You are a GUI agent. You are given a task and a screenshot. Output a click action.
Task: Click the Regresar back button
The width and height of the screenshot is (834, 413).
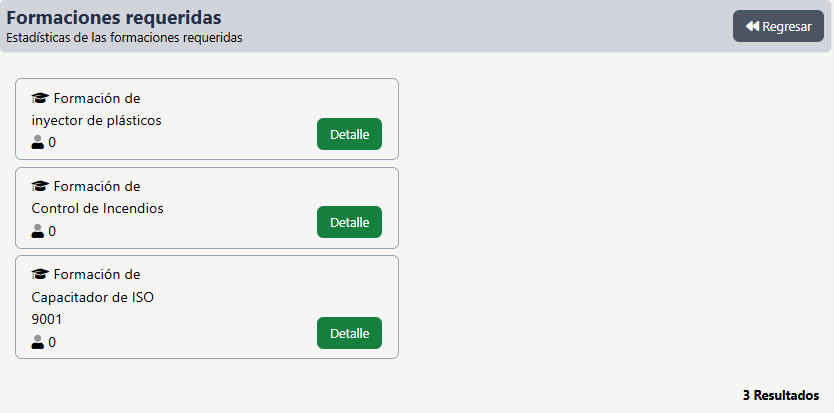778,27
